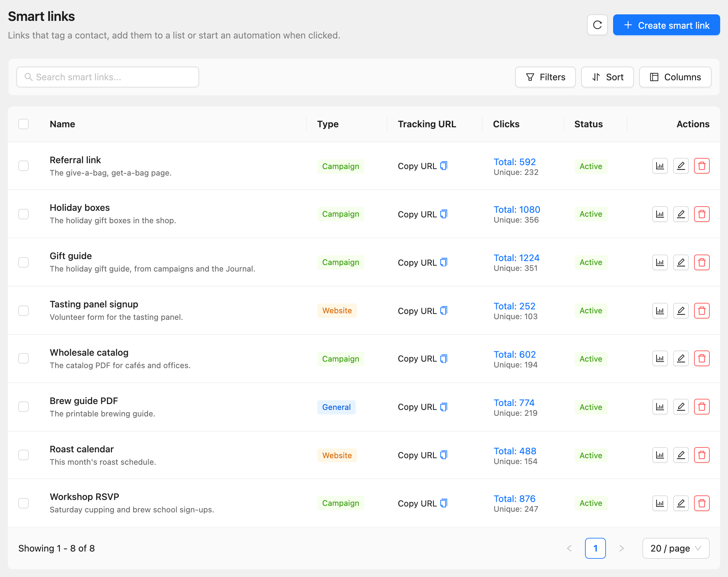The height and width of the screenshot is (577, 728).
Task: Open the Columns chooser
Action: pos(675,77)
